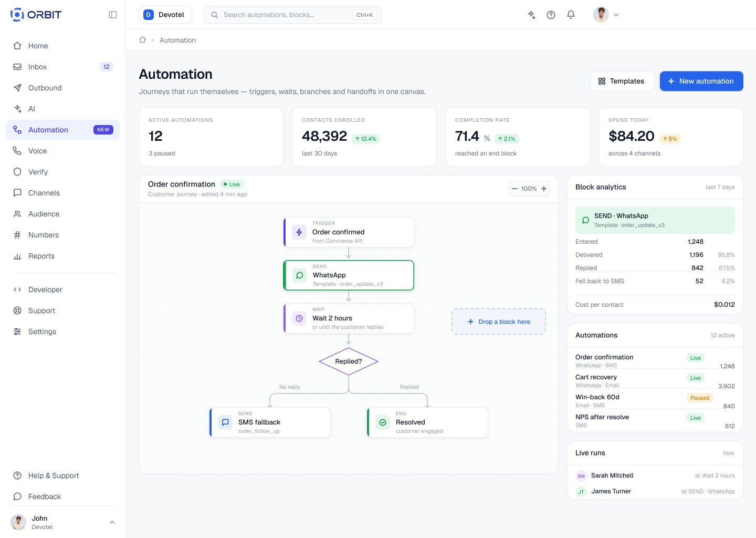Open the notifications bell
756x538 pixels.
point(571,15)
